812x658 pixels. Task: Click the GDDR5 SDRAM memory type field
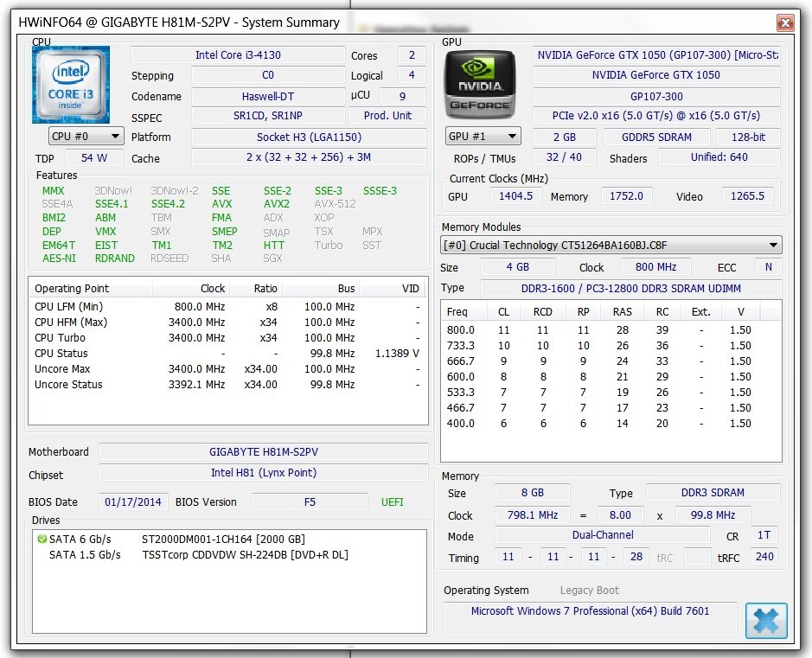click(656, 137)
